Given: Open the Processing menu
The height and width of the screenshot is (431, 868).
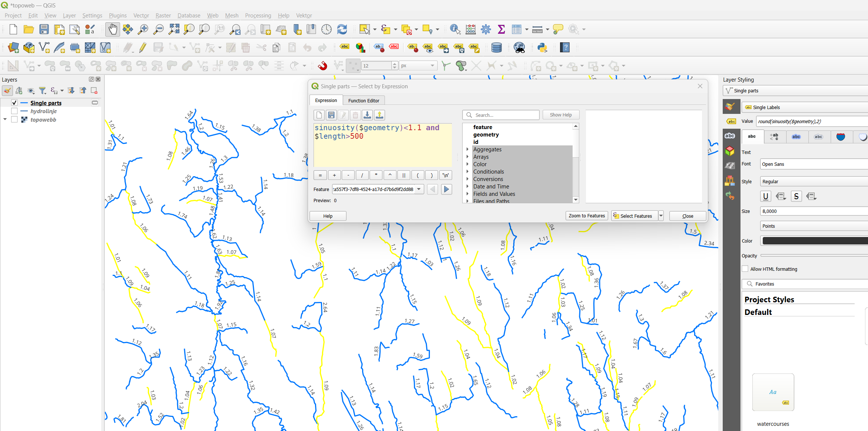Looking at the screenshot, I should click(x=258, y=15).
